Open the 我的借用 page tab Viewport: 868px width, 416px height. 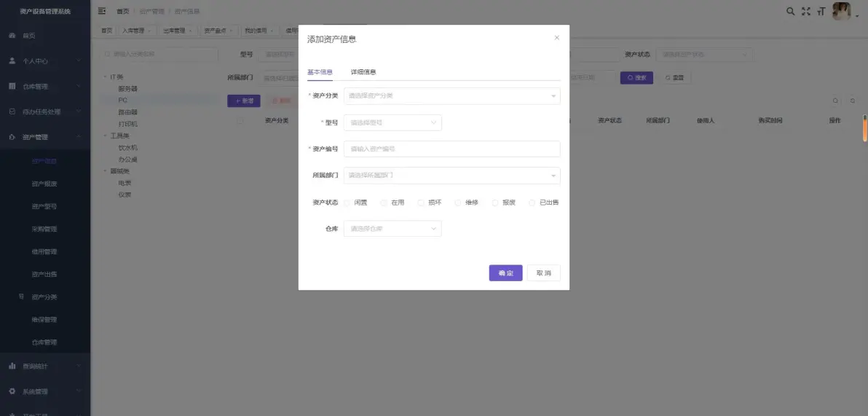click(259, 31)
